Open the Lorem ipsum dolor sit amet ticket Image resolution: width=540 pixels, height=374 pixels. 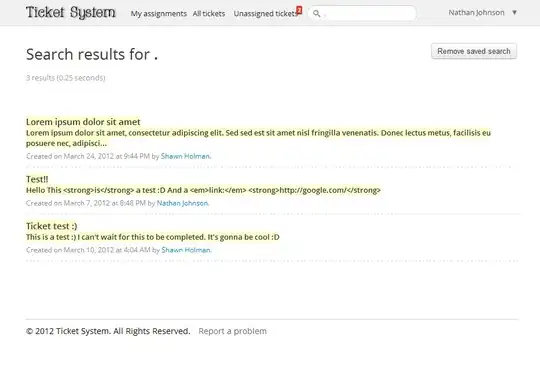(83, 122)
